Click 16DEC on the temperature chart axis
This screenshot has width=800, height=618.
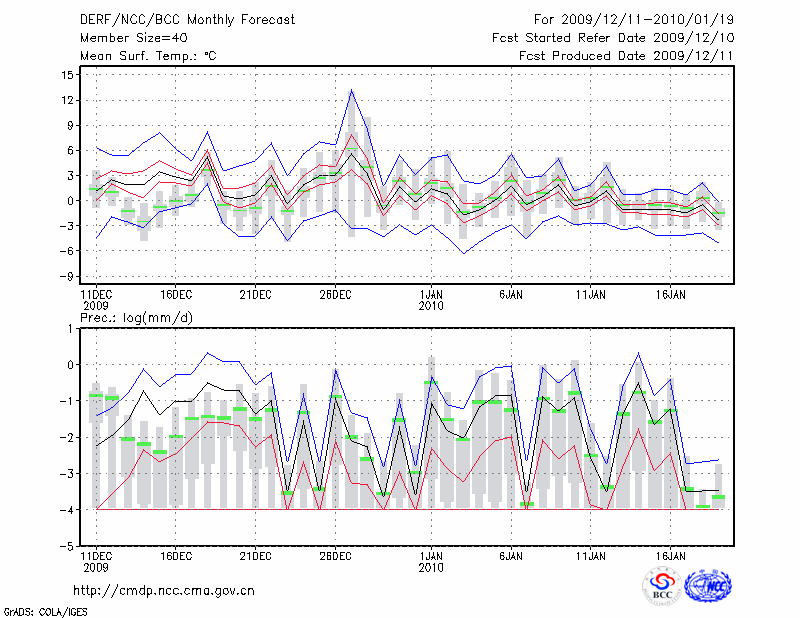pos(175,295)
